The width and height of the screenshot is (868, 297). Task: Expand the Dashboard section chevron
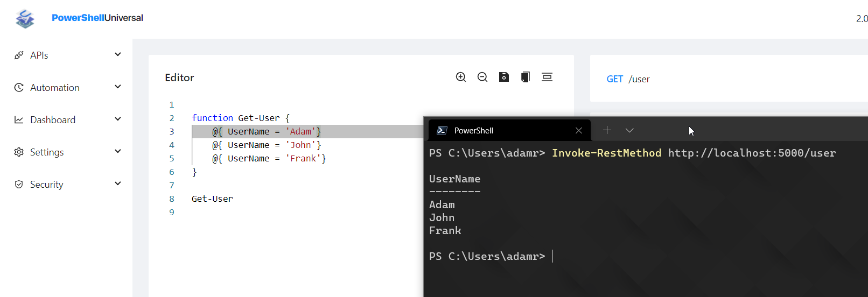118,119
